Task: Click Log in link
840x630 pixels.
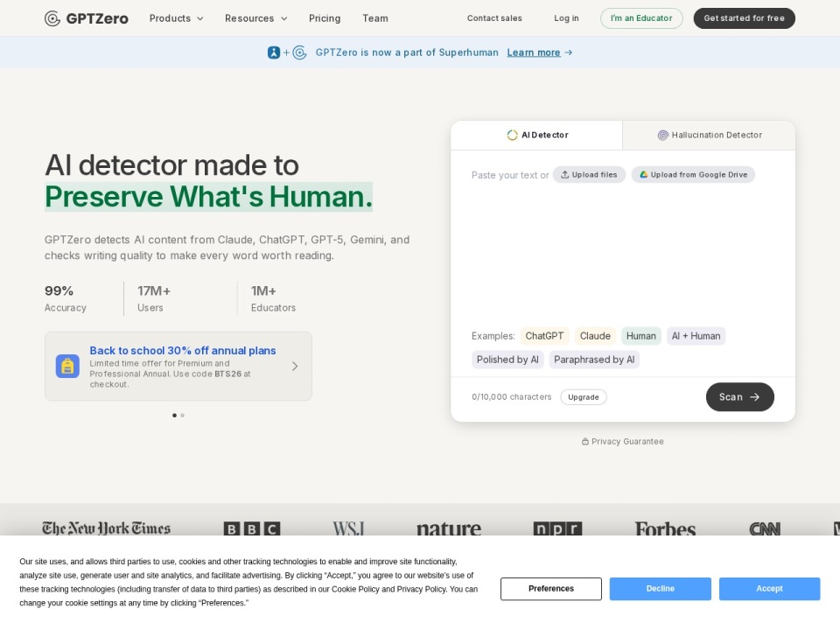Action: (x=566, y=18)
